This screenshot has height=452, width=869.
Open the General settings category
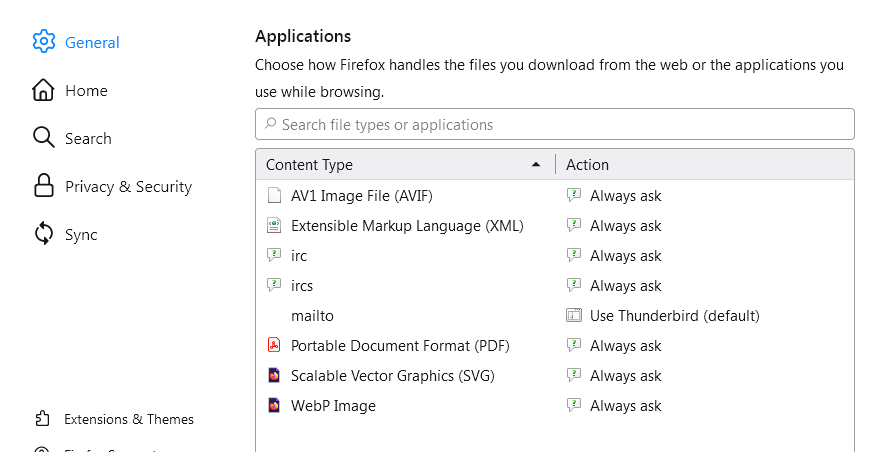coord(76,42)
